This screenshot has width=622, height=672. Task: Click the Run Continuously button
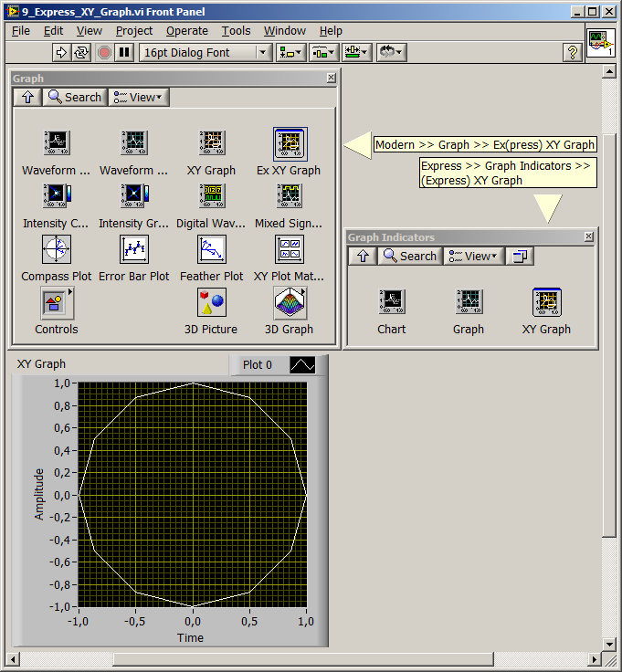pyautogui.click(x=80, y=53)
